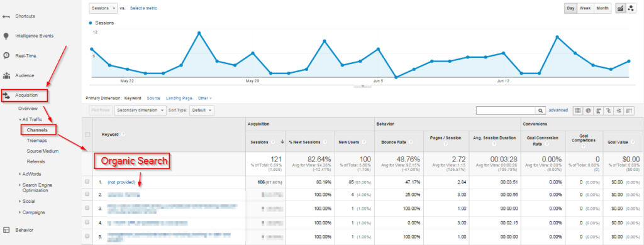The image size is (644, 245).
Task: Open the Sort Type Default dropdown
Action: [x=202, y=111]
